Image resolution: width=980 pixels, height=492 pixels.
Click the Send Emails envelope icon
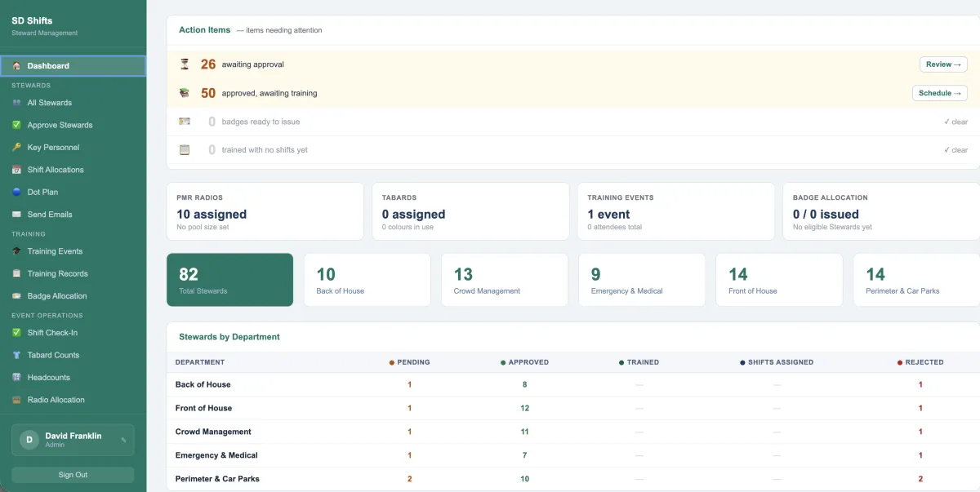[x=16, y=215]
